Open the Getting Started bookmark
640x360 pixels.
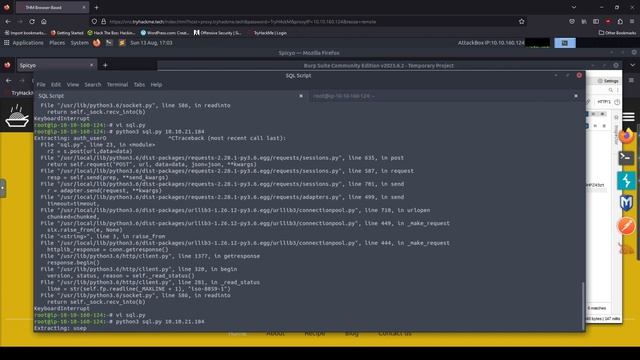point(67,33)
